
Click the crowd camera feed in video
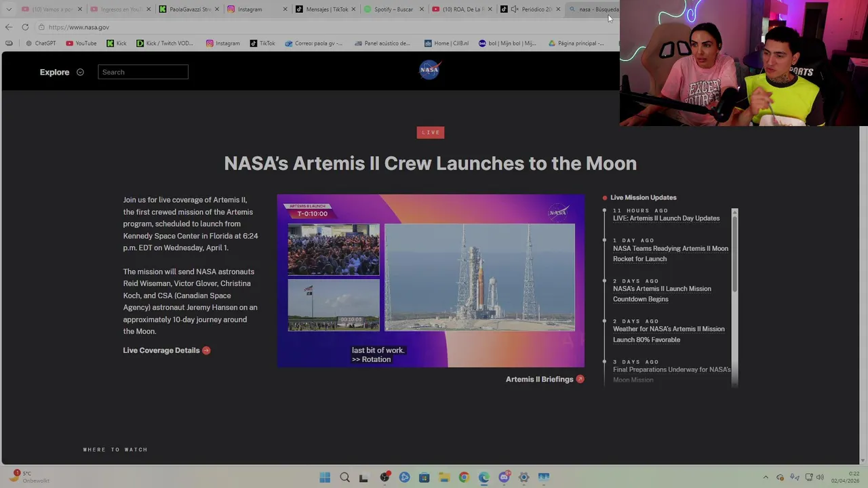tap(334, 249)
